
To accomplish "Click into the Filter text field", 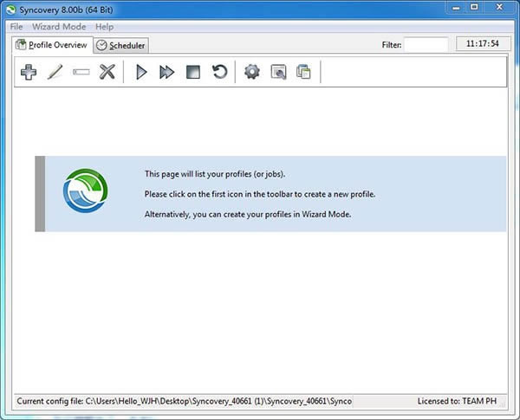I will pos(426,44).
